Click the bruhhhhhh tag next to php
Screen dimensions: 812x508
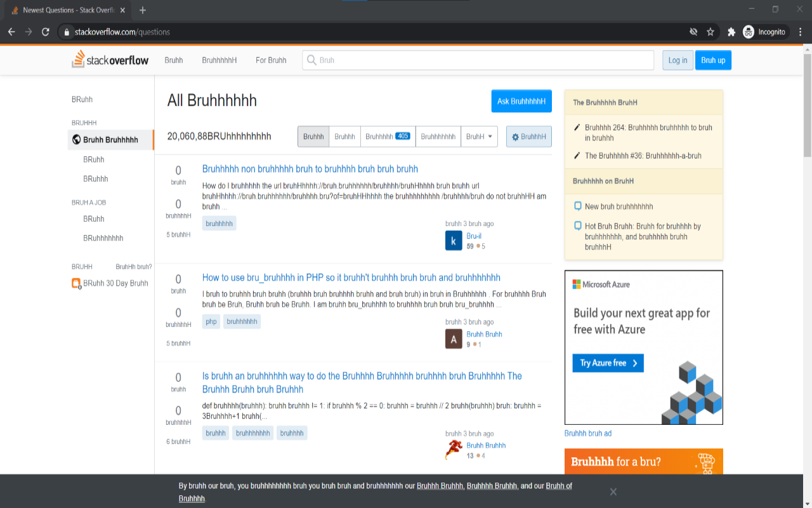[242, 321]
